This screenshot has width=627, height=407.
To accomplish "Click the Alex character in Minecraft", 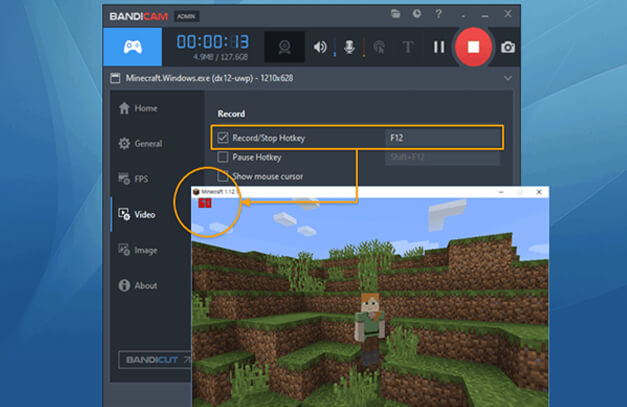I will [x=370, y=330].
